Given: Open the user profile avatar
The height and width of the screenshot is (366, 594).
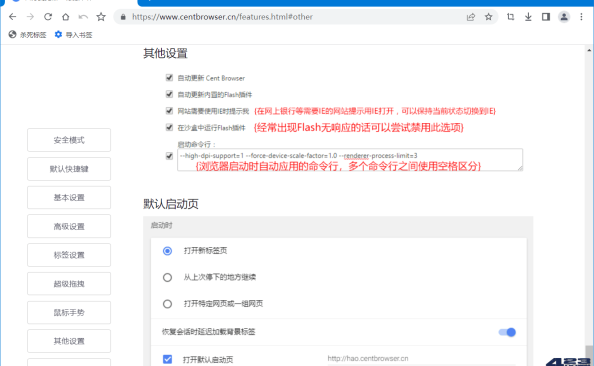Looking at the screenshot, I should coord(564,17).
